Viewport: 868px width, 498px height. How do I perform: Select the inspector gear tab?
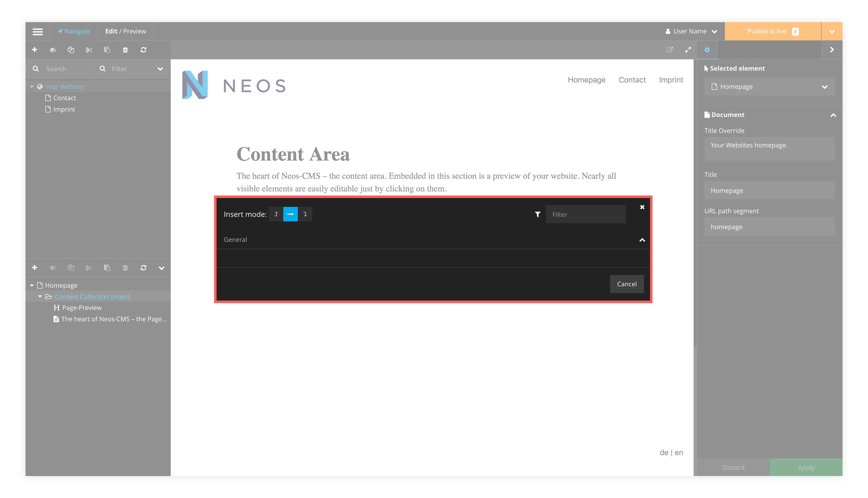coord(707,50)
